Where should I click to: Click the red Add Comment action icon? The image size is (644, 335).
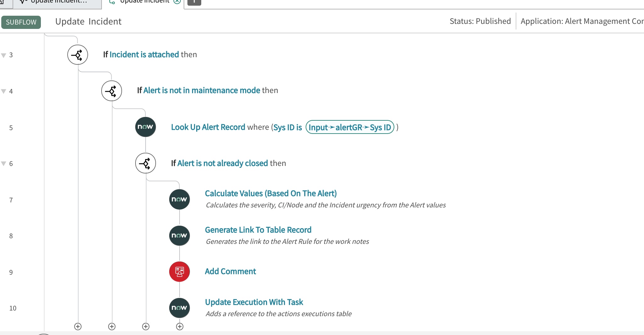point(180,272)
